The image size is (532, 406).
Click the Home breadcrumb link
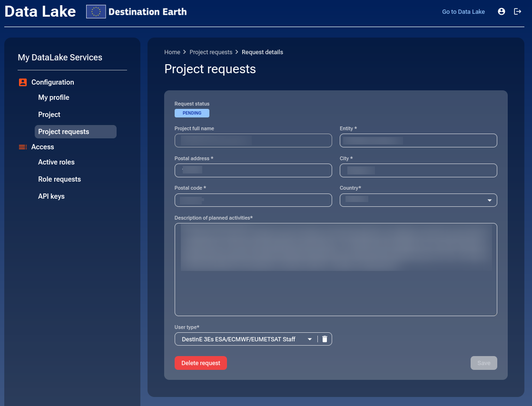click(x=172, y=52)
